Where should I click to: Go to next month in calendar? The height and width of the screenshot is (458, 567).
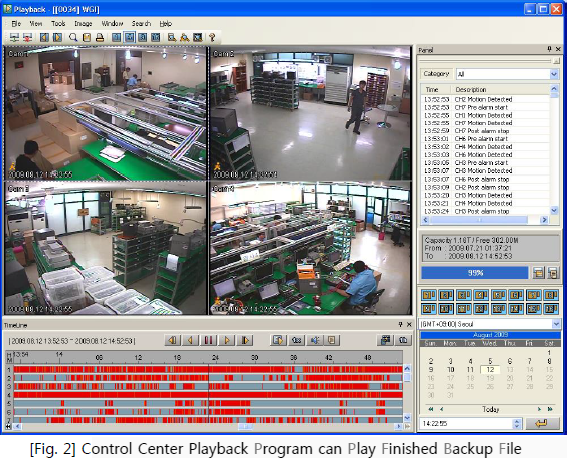click(539, 409)
